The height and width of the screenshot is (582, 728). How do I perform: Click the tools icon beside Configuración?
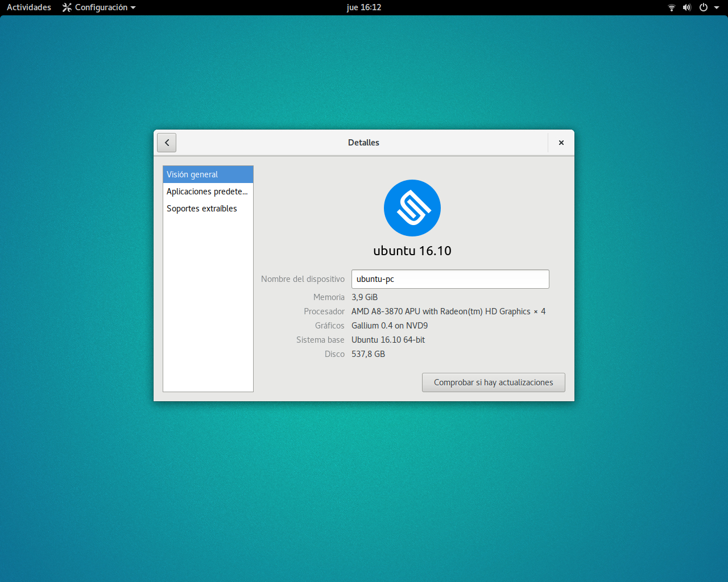(x=67, y=7)
